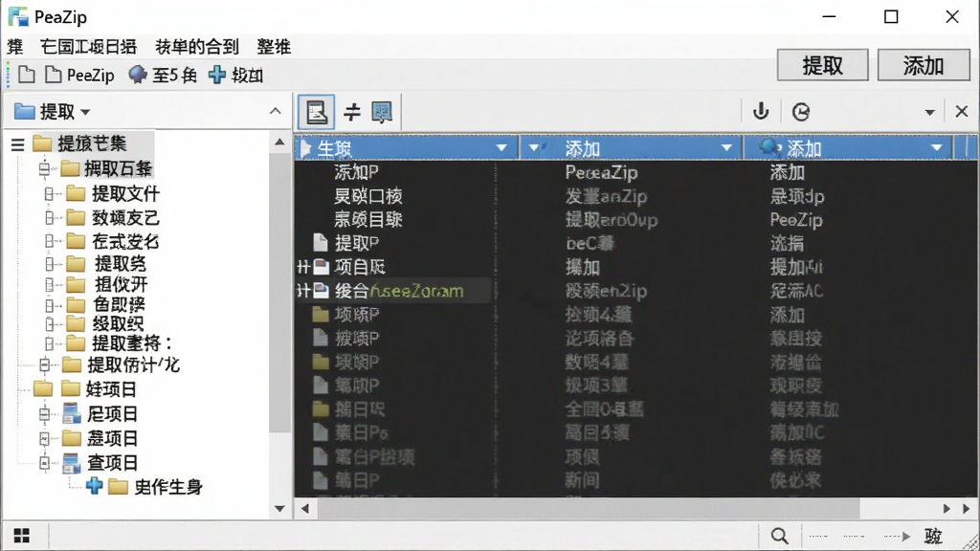Viewport: 980px width, 551px height.
Task: Click the 项顷P folder icon
Action: click(321, 314)
